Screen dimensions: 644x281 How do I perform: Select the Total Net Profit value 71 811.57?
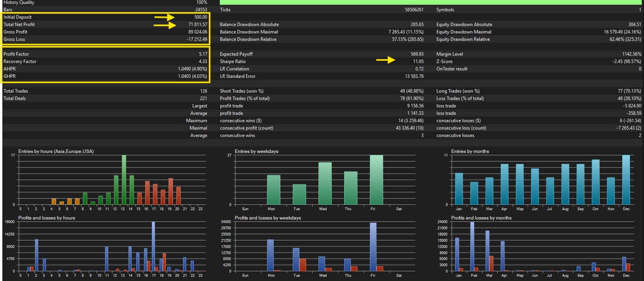coord(198,25)
